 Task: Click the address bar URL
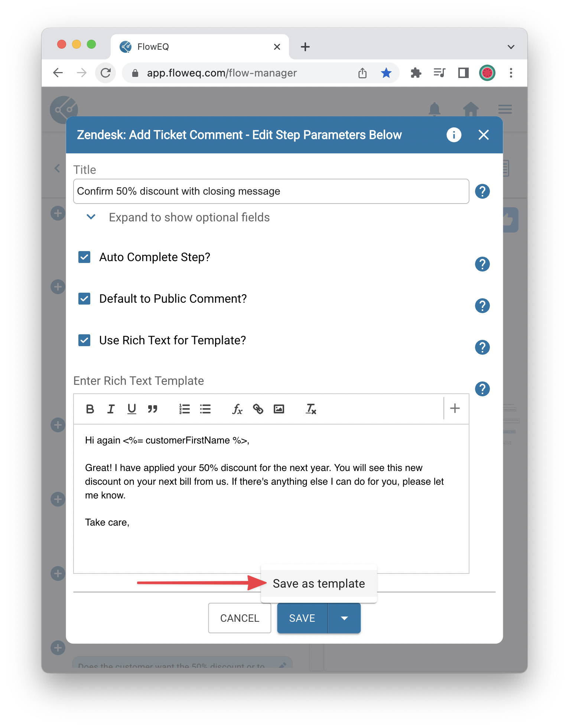pos(222,73)
